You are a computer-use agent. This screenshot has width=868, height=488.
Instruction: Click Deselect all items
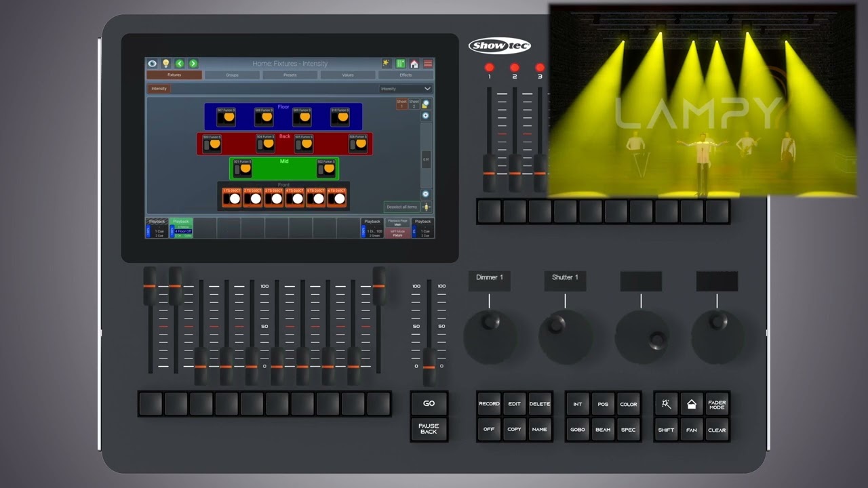coord(401,207)
